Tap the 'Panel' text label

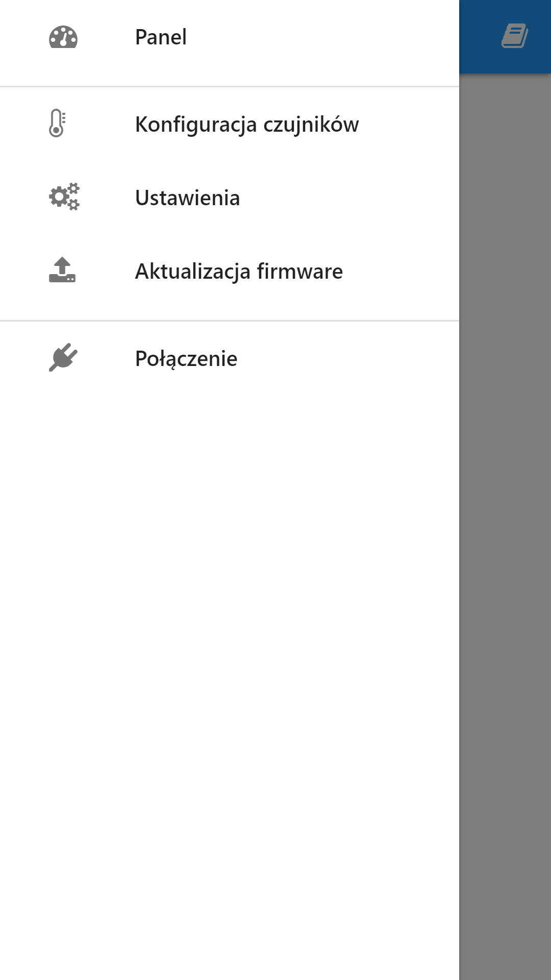[161, 37]
